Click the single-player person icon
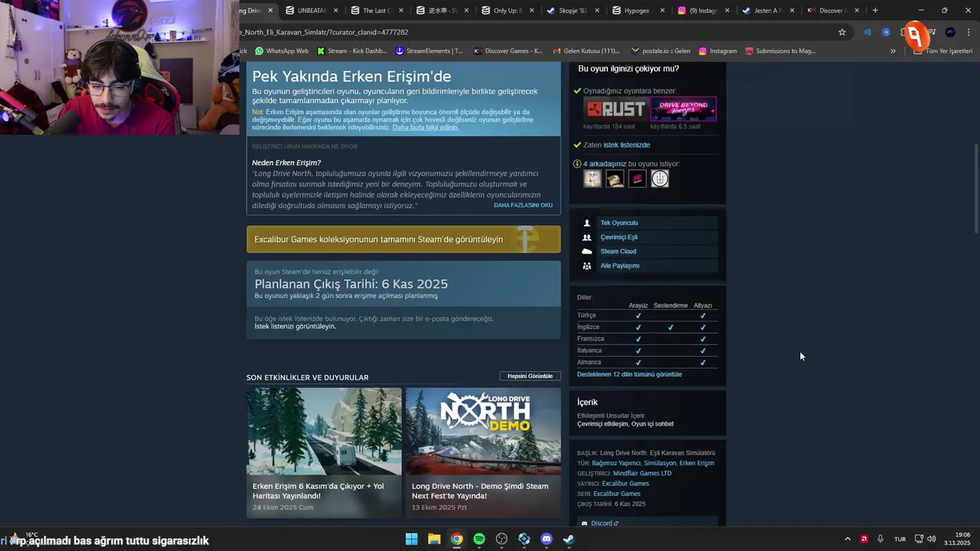This screenshot has width=980, height=551. click(586, 223)
